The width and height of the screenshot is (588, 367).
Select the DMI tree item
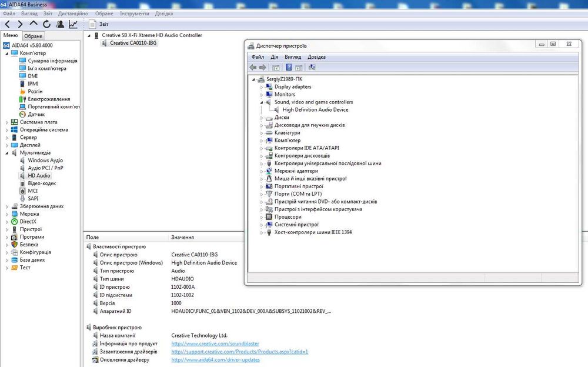[32, 76]
